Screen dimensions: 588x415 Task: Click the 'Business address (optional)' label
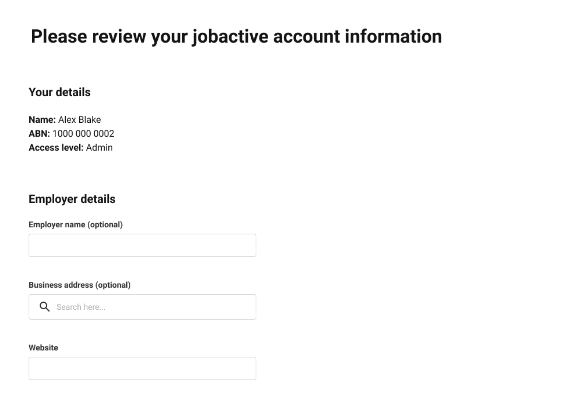80,285
